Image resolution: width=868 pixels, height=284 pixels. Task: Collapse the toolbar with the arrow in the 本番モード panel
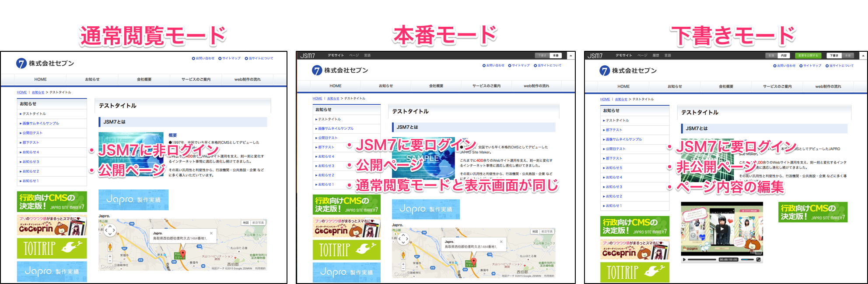[x=570, y=56]
